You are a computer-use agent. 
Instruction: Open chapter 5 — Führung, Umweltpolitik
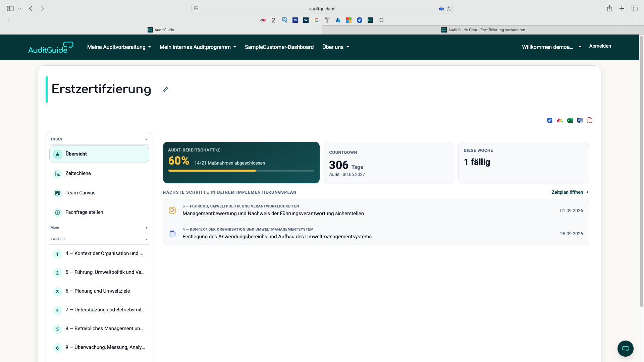click(99, 273)
